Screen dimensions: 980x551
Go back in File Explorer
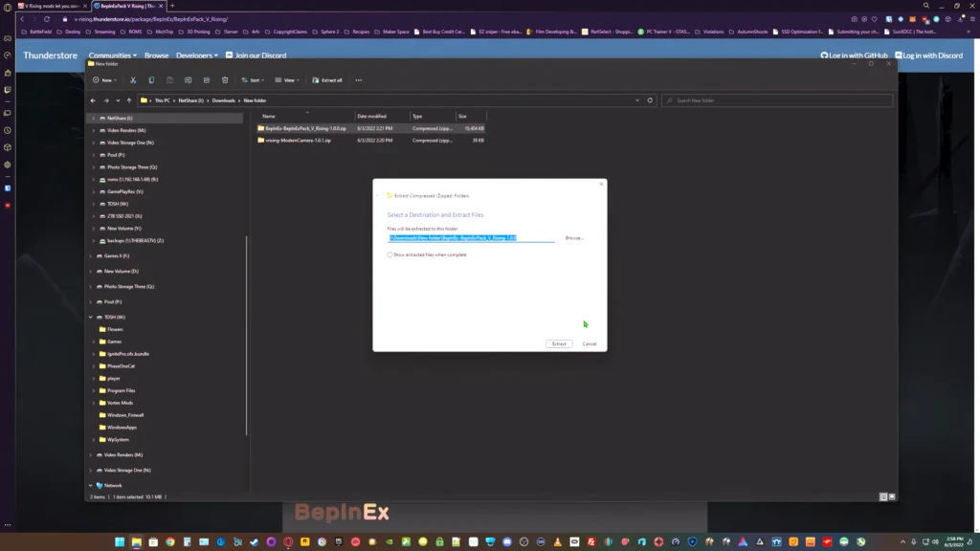pyautogui.click(x=93, y=100)
